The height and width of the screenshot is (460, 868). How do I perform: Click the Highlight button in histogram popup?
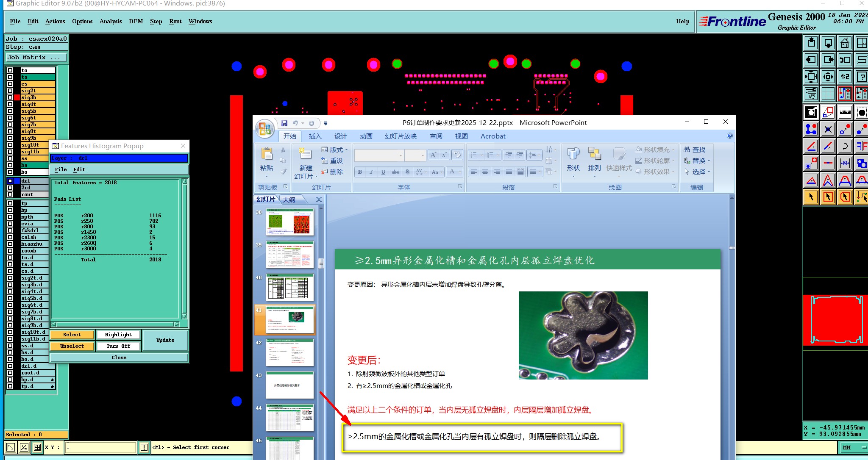(x=118, y=335)
